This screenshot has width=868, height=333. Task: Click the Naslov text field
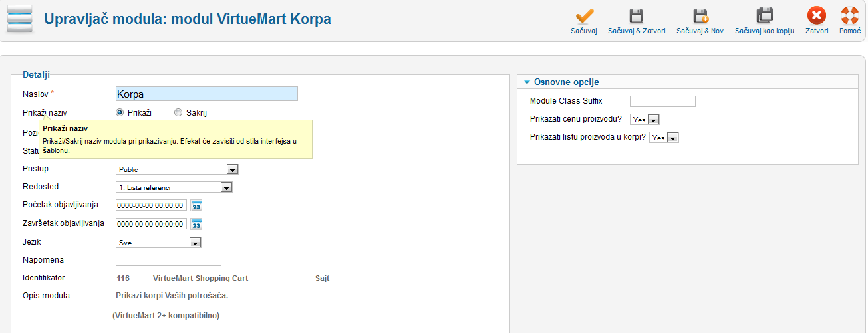click(206, 94)
